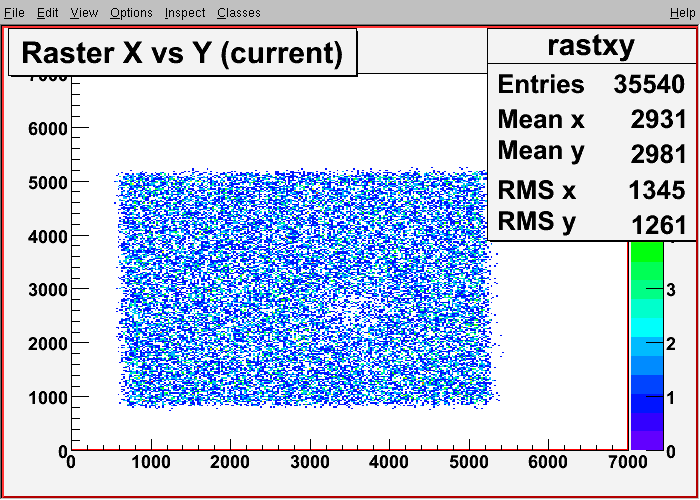Click the rastxy stats box header
700x500 pixels.
(x=592, y=46)
